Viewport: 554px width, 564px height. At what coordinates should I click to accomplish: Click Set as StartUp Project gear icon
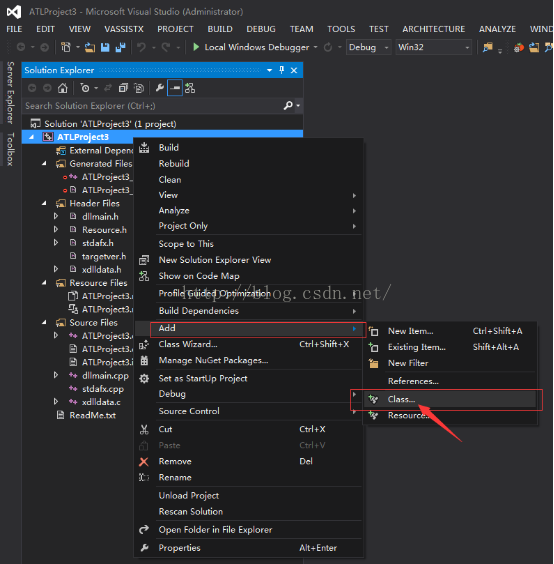[x=144, y=378]
